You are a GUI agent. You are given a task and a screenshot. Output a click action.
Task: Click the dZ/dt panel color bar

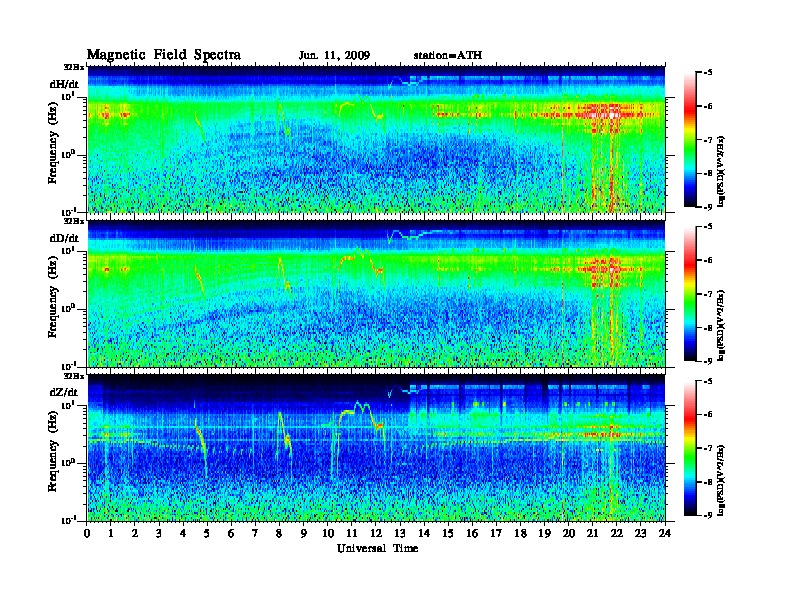tap(690, 448)
